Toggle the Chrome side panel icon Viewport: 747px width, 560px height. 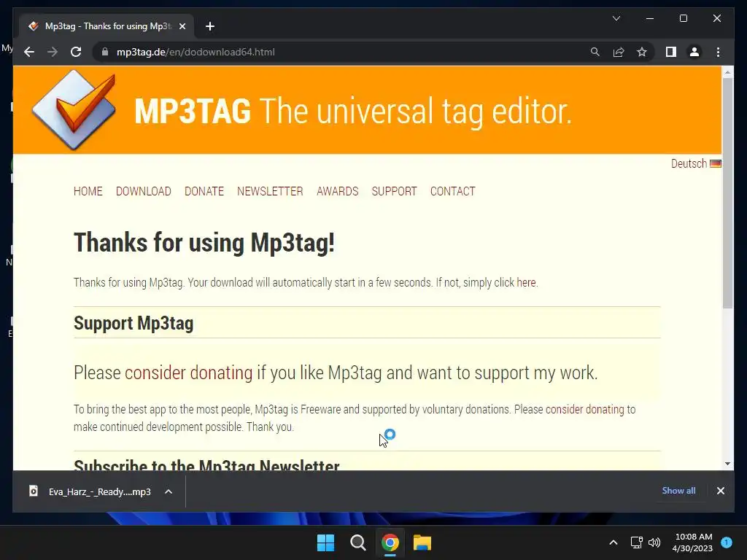pyautogui.click(x=671, y=52)
